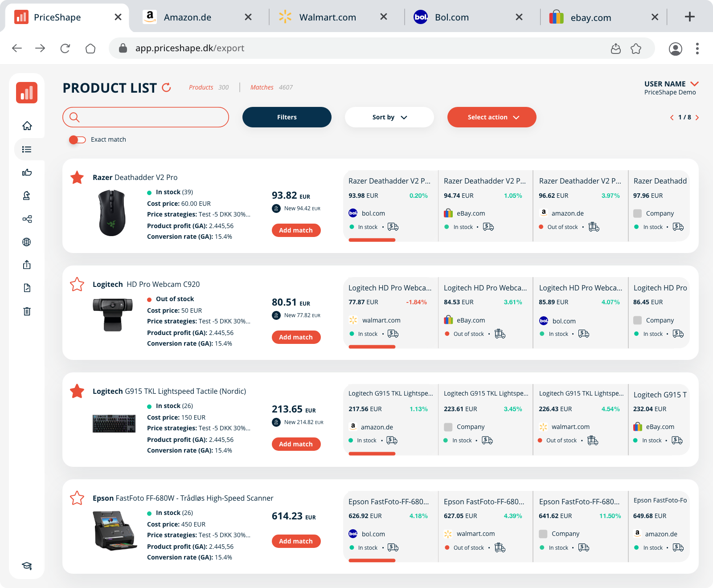Viewport: 713px width, 588px height.
Task: Click the browser home button
Action: [x=90, y=48]
